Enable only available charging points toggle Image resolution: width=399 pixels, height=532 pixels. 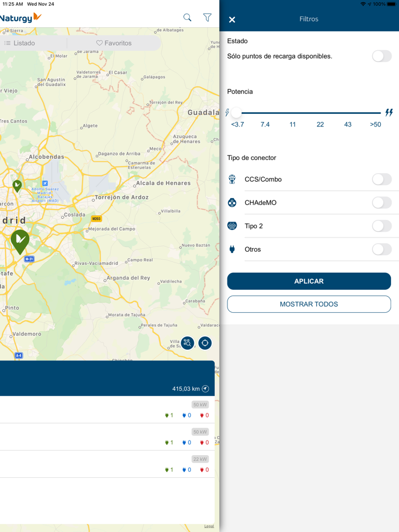[381, 56]
